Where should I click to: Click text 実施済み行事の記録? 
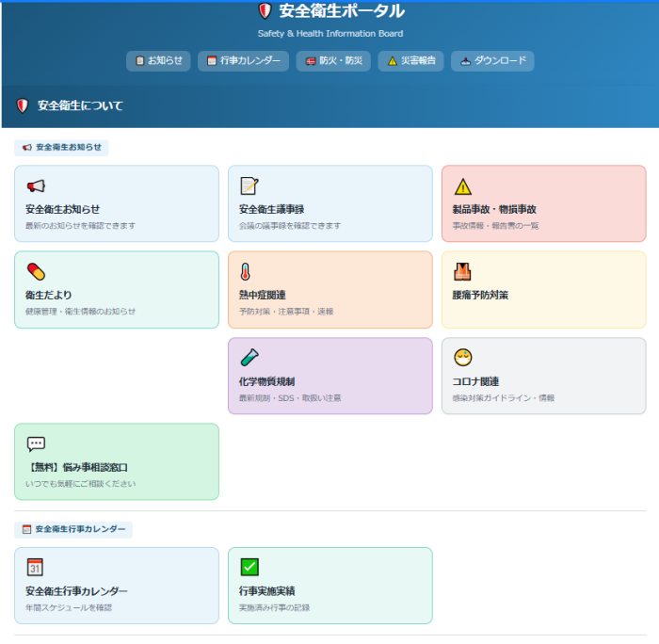click(275, 608)
